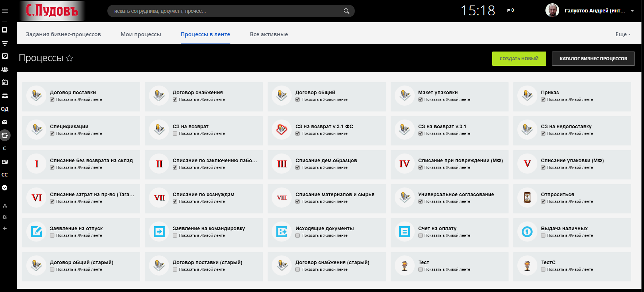Open user profile dropdown arrow

tap(632, 11)
